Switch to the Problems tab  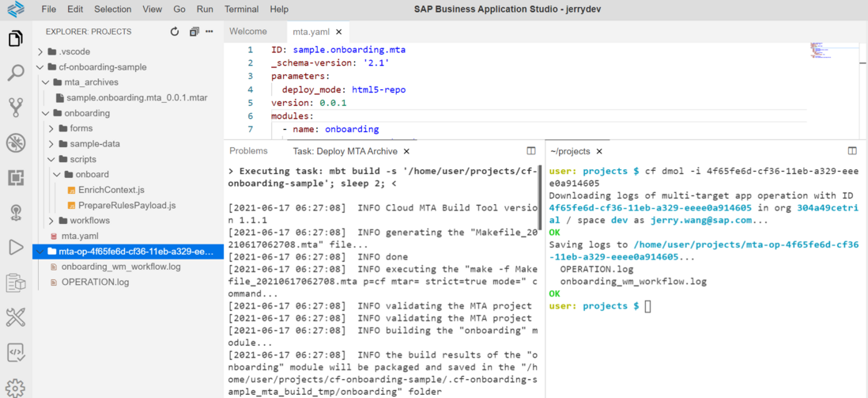(x=248, y=151)
